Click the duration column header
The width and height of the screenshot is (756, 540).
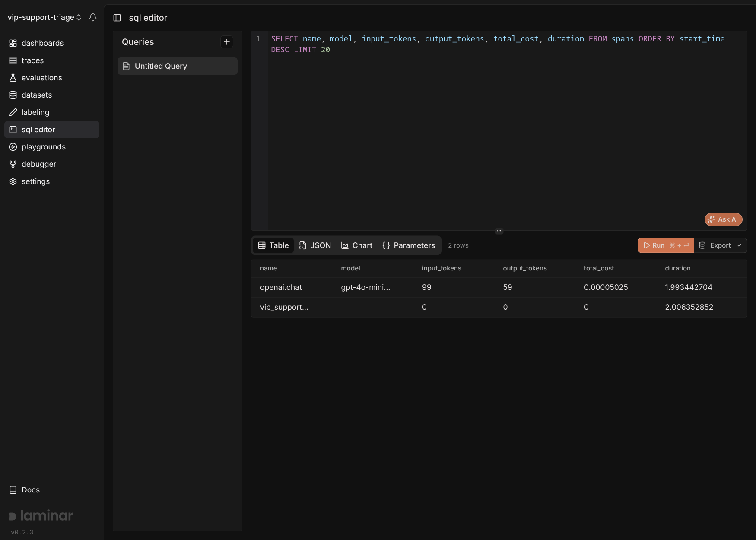click(x=678, y=268)
